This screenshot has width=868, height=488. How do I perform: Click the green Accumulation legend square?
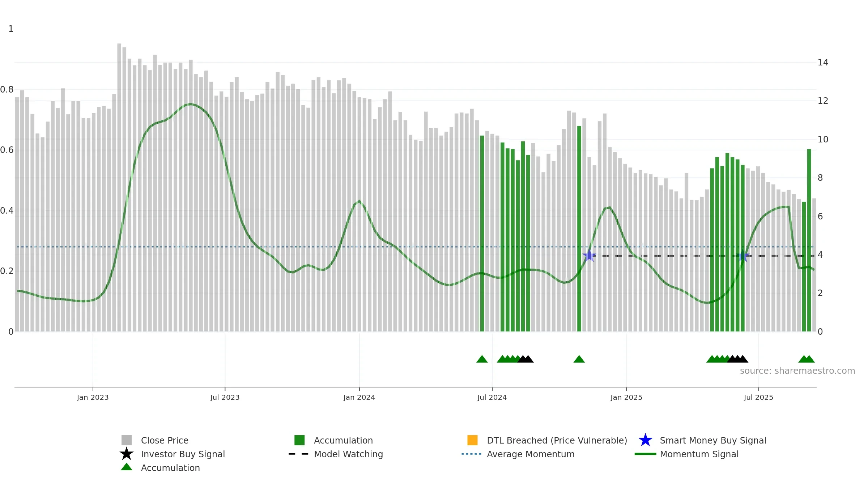299,440
